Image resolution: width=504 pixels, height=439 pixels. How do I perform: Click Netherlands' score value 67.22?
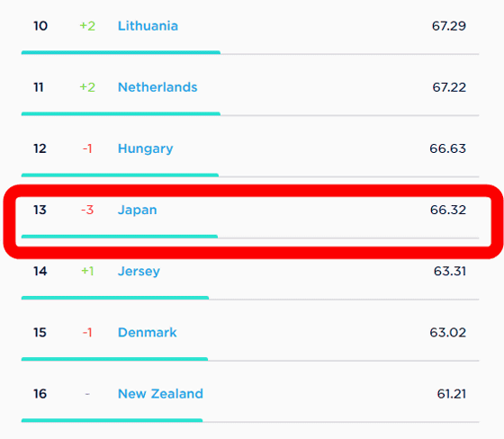point(449,87)
